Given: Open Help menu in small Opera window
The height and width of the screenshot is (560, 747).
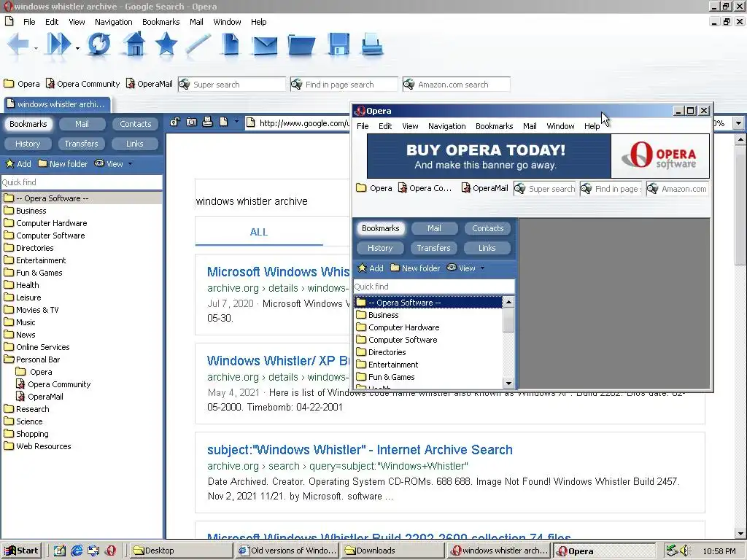Looking at the screenshot, I should (592, 126).
